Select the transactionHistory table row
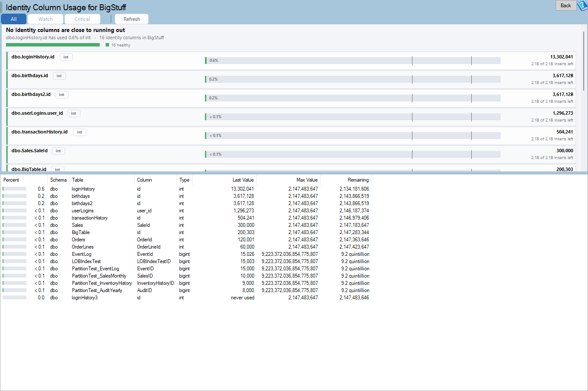 (x=186, y=218)
